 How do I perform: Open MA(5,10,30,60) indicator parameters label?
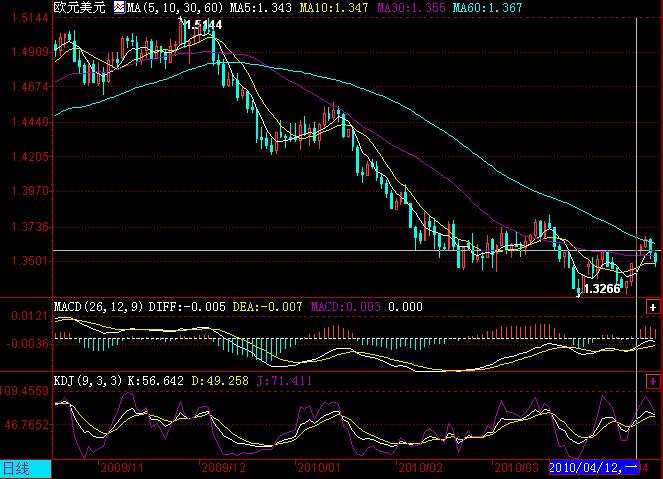[x=175, y=8]
